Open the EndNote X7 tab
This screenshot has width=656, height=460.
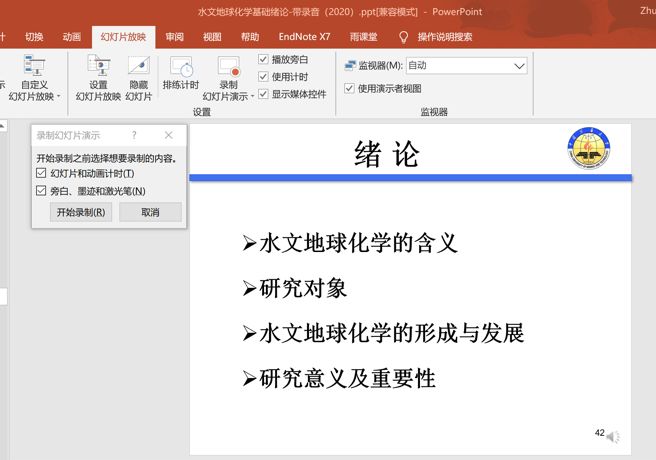tap(305, 37)
